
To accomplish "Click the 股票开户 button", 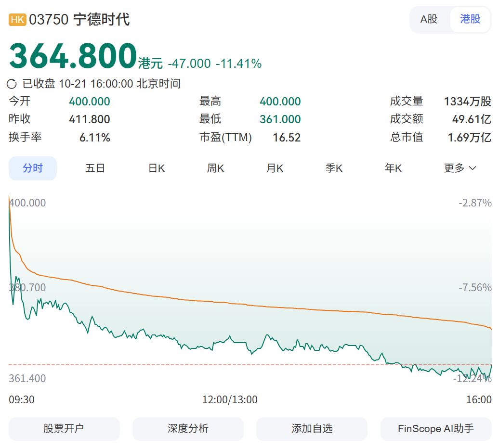I will point(64,429).
